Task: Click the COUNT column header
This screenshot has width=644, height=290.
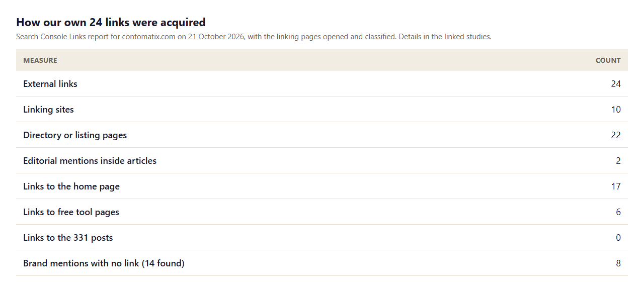Action: tap(608, 60)
